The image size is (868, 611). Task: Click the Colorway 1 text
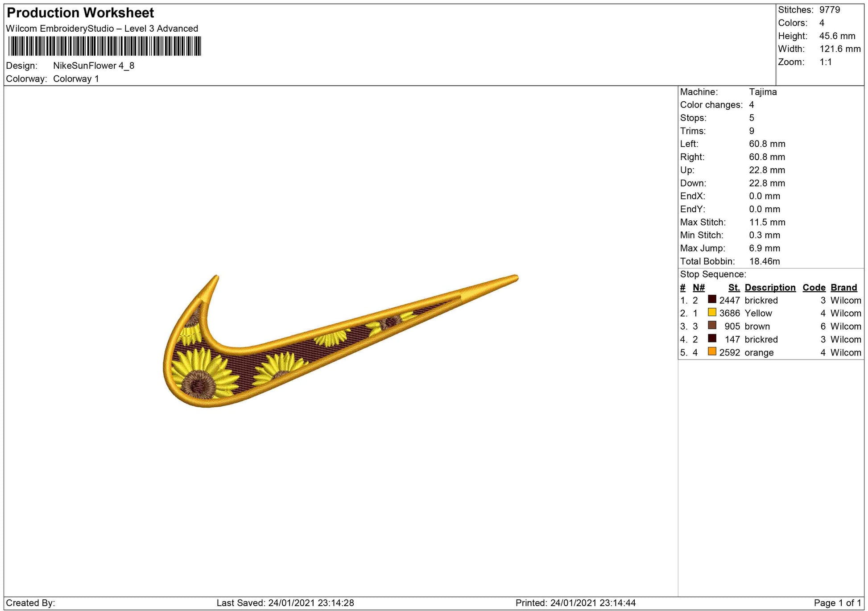point(76,79)
